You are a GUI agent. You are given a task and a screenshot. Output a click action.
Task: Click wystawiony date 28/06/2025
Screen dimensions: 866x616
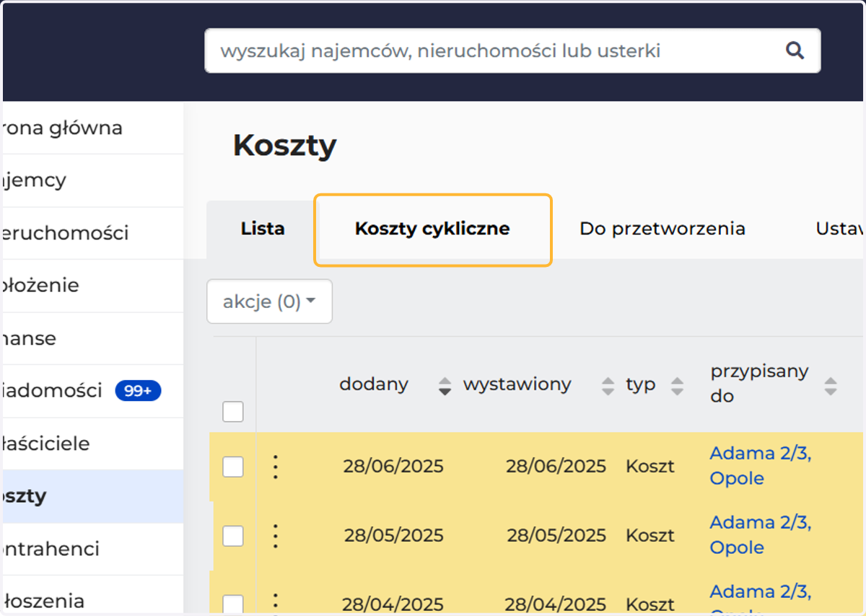tap(556, 466)
